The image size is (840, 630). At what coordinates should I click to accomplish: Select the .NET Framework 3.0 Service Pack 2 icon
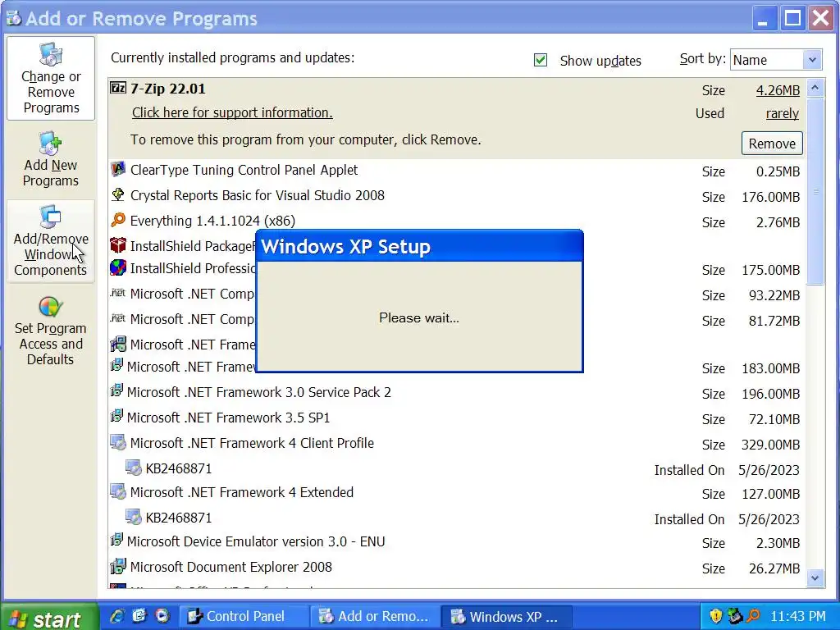116,391
